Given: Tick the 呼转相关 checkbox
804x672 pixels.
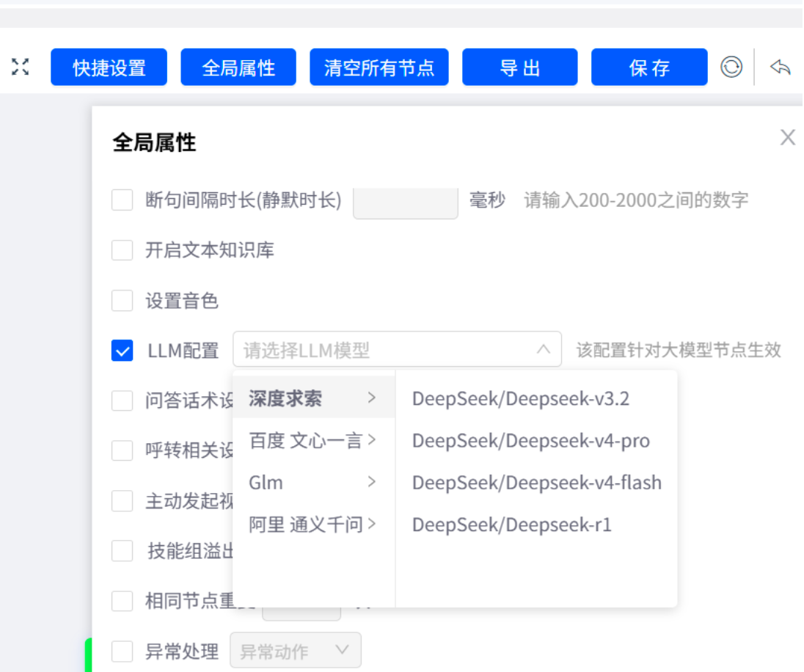Looking at the screenshot, I should coord(122,450).
